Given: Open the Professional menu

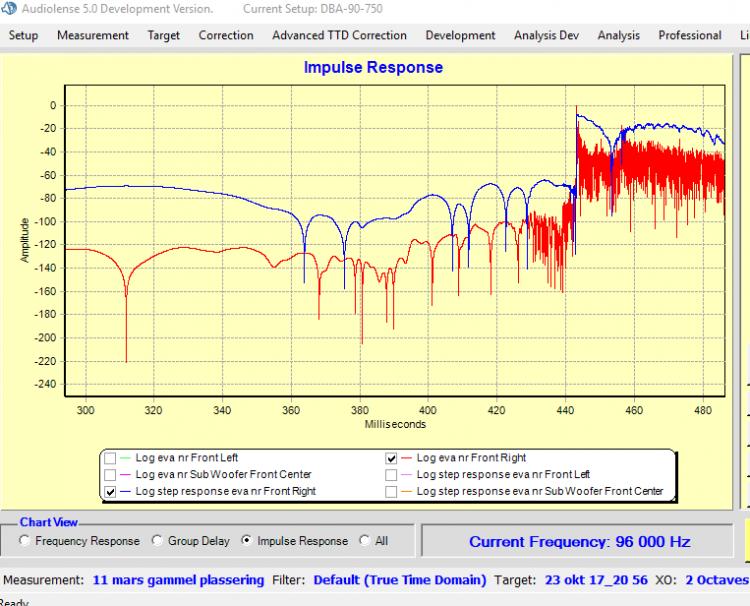Looking at the screenshot, I should (690, 35).
